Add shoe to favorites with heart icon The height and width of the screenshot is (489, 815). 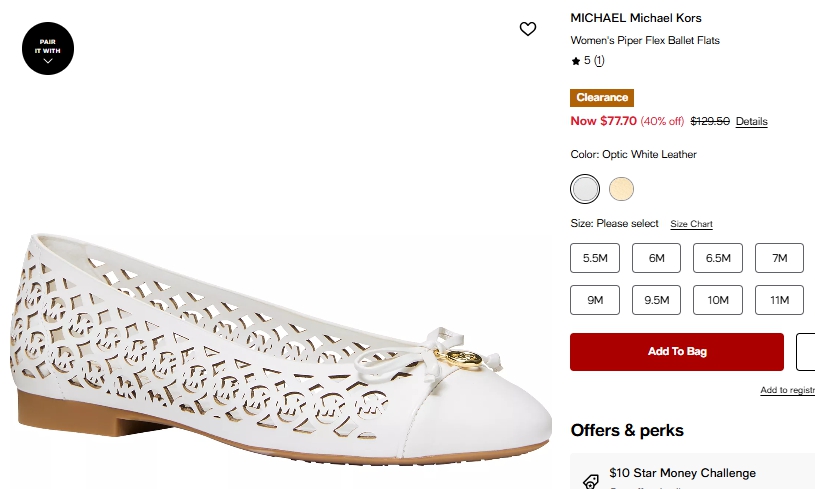(x=528, y=29)
